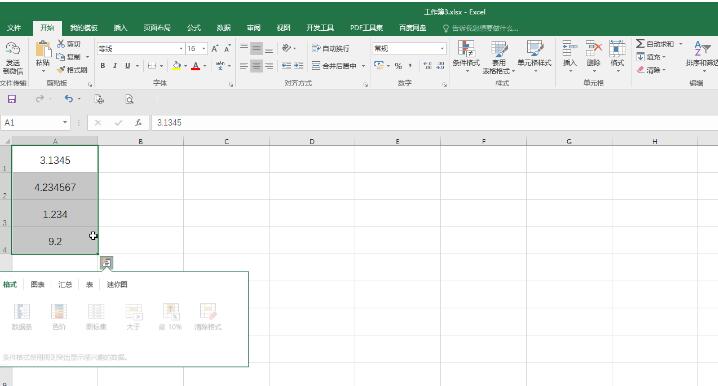This screenshot has height=386, width=718.
Task: Click the Icon Set option in Quick Analysis
Action: (x=96, y=316)
